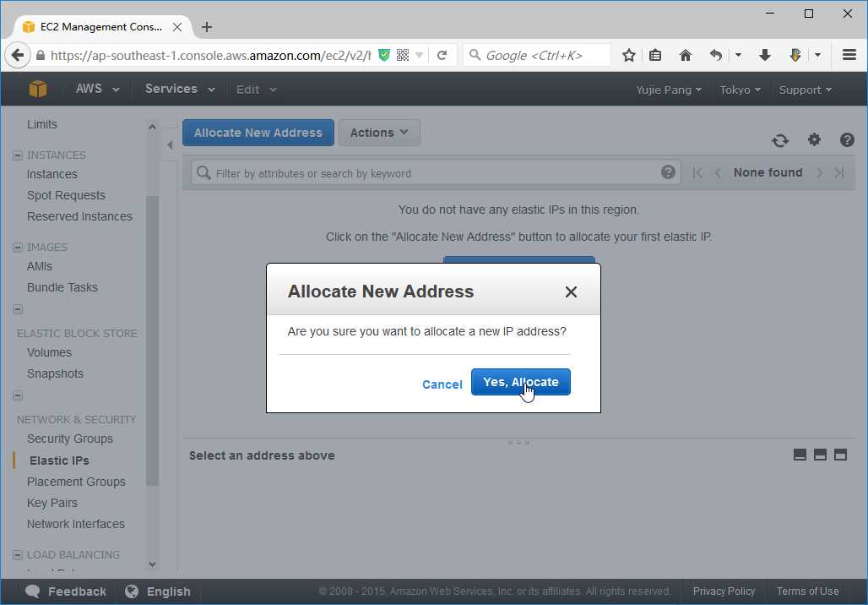The image size is (868, 605).
Task: Collapse the navigation pane with the left arrow
Action: pos(170,144)
